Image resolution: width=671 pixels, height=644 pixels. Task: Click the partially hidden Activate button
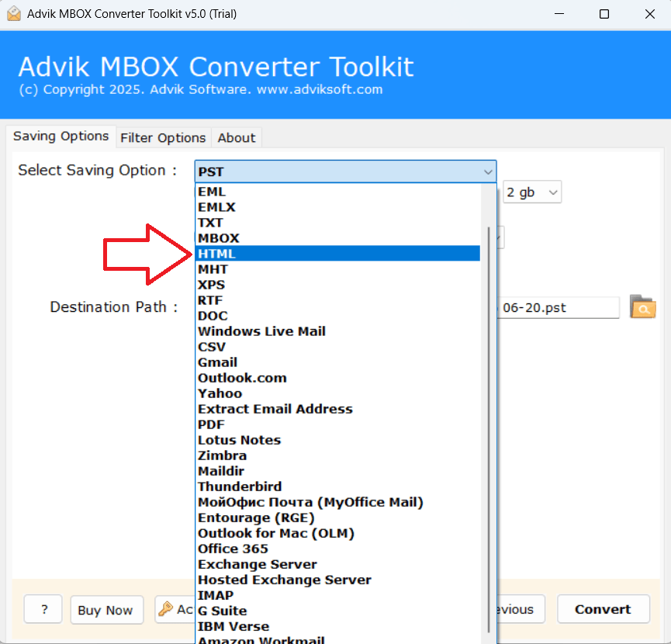[x=175, y=609]
